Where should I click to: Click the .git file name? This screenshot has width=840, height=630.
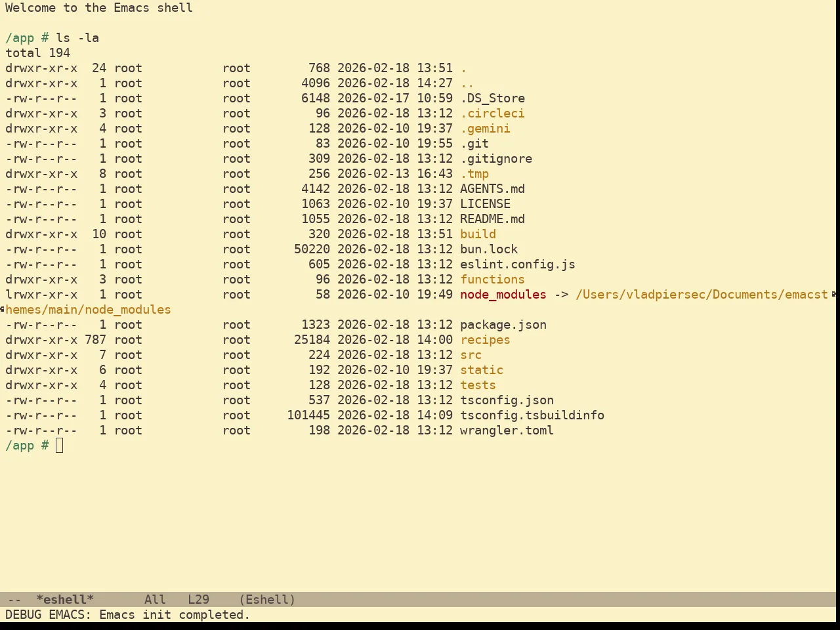(474, 144)
